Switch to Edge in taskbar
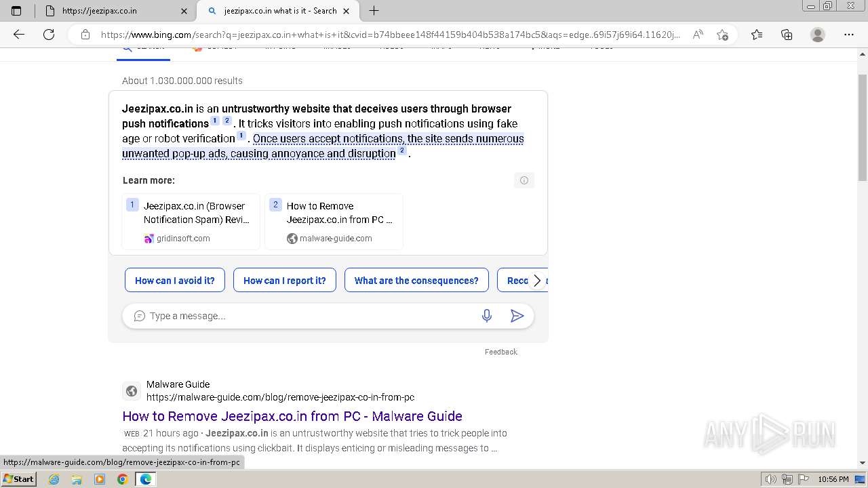 click(x=145, y=479)
